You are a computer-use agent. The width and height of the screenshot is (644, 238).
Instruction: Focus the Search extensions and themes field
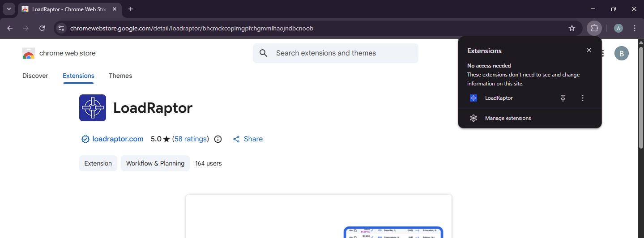[336, 53]
